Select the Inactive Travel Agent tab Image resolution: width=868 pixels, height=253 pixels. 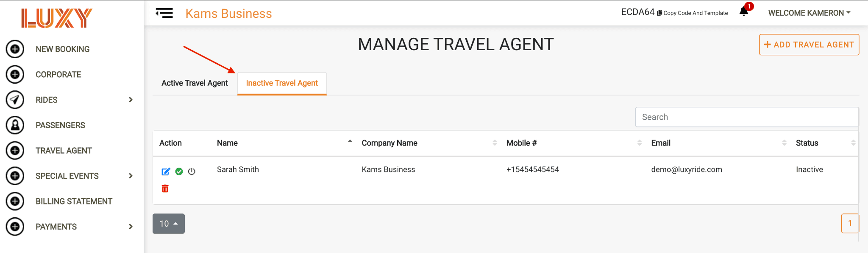point(282,84)
